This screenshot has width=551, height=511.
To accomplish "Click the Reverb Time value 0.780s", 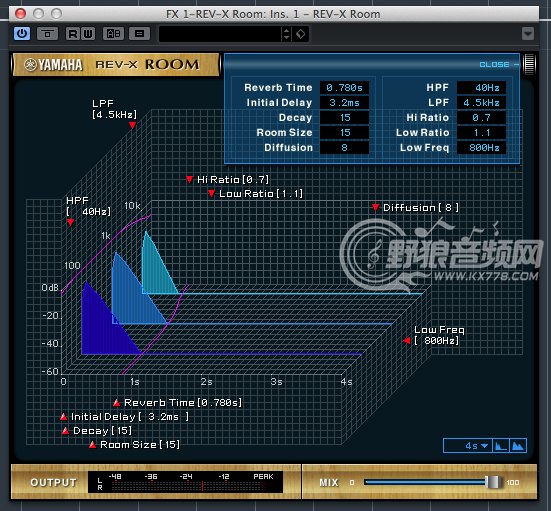I will [344, 88].
